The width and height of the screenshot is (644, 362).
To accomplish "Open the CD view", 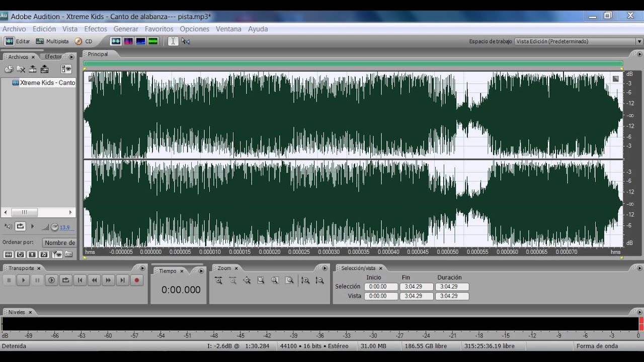I will (84, 41).
